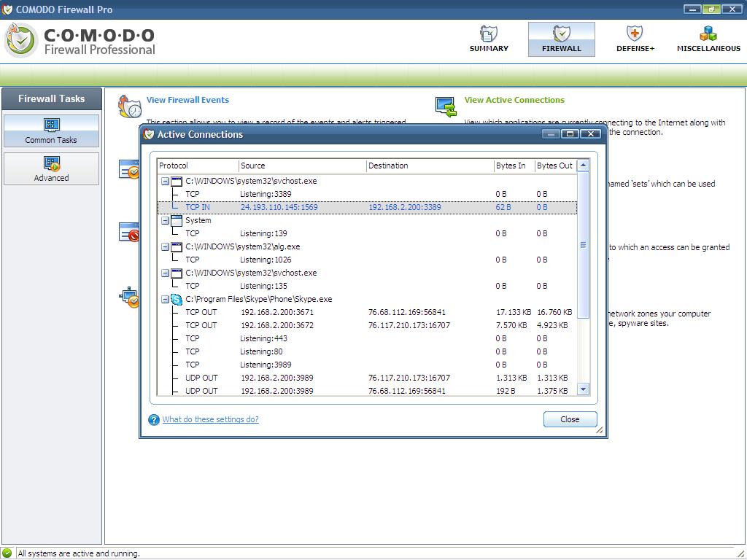Click the View Firewall Events clock icon
Image resolution: width=747 pixels, height=560 pixels.
[130, 106]
